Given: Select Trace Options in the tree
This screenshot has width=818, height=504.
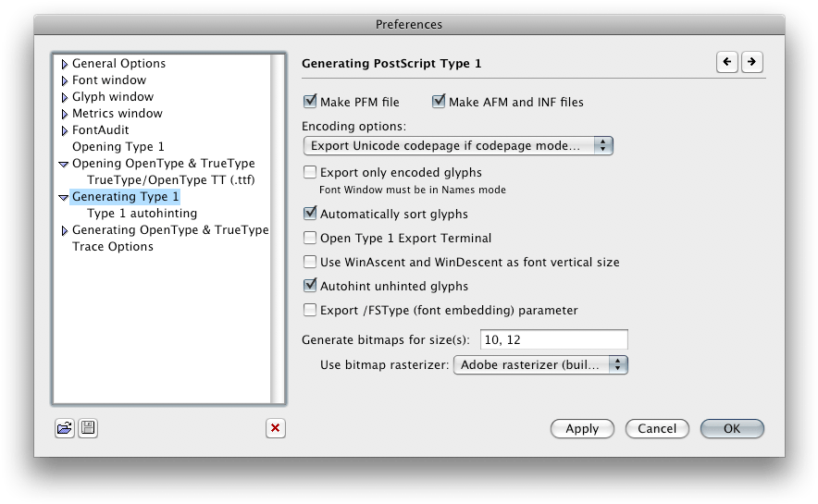Looking at the screenshot, I should pyautogui.click(x=113, y=247).
